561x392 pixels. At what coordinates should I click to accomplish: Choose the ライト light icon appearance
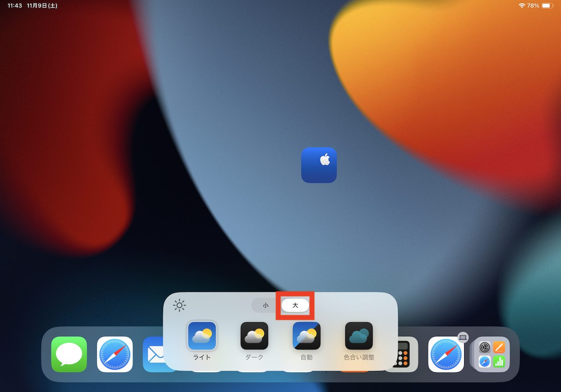(202, 341)
